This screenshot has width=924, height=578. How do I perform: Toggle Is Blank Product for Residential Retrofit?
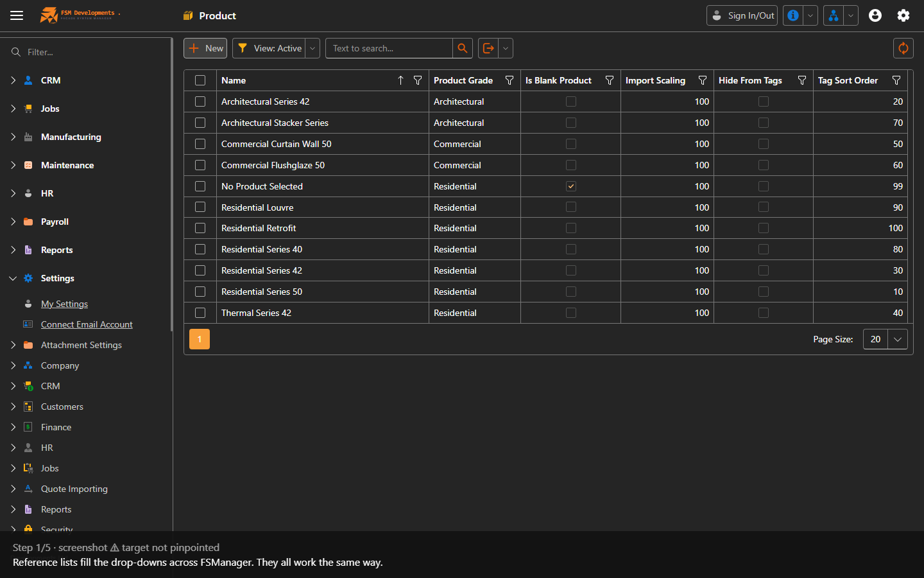click(x=571, y=228)
